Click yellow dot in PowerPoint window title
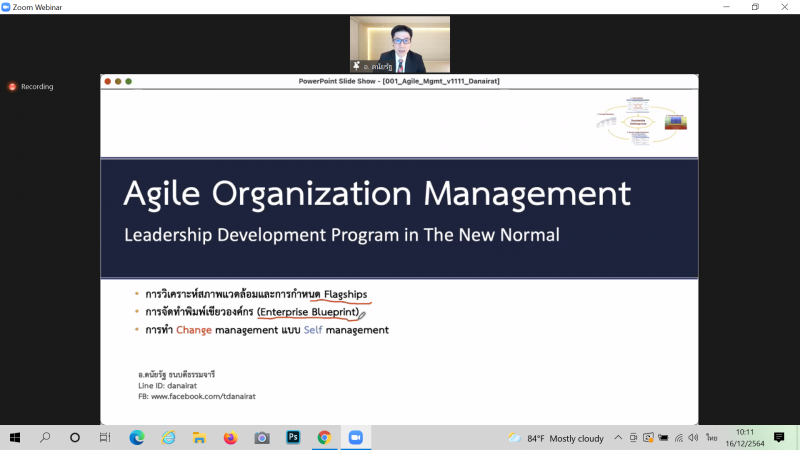 point(118,82)
